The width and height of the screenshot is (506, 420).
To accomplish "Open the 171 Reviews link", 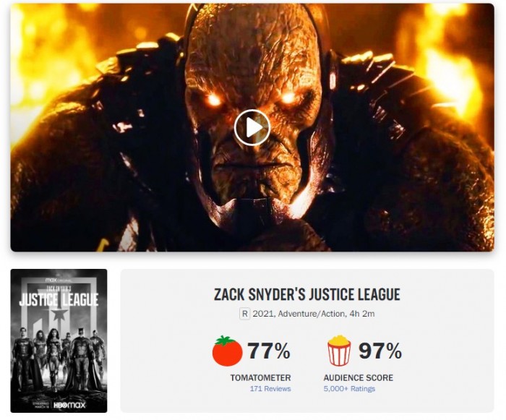I will (270, 389).
